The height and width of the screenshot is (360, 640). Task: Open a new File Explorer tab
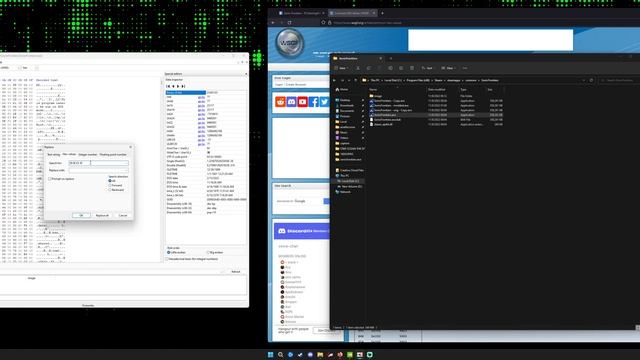391,58
